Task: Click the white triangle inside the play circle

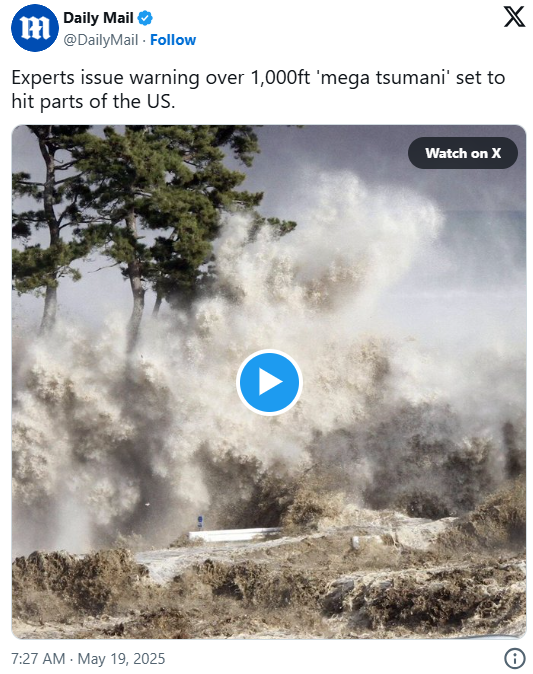Action: (271, 382)
